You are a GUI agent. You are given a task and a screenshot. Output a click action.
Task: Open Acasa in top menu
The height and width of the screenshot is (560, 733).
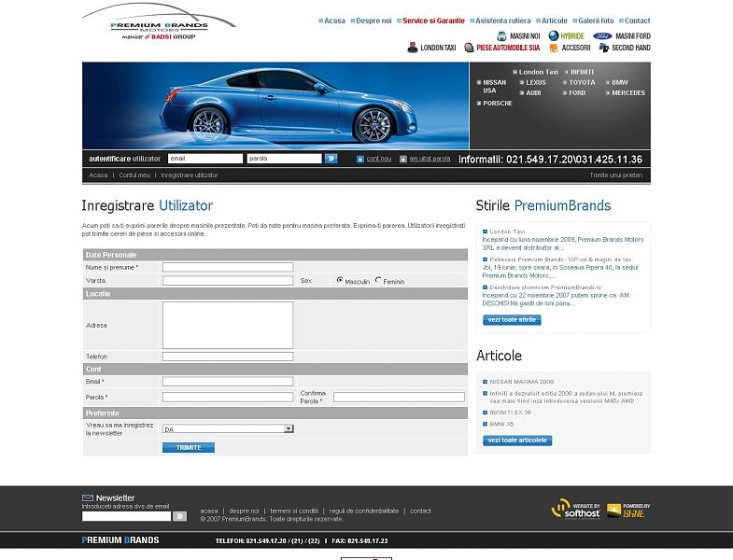coord(334,21)
